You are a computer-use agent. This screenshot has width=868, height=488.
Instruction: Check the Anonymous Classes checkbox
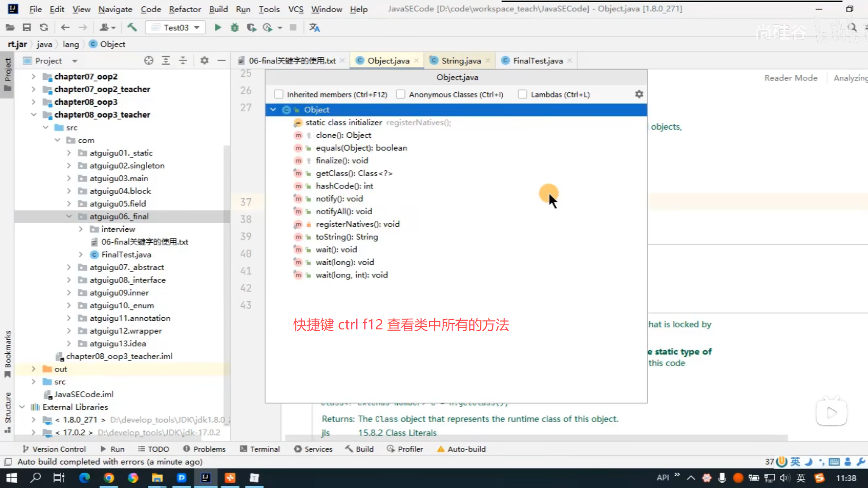coord(401,94)
